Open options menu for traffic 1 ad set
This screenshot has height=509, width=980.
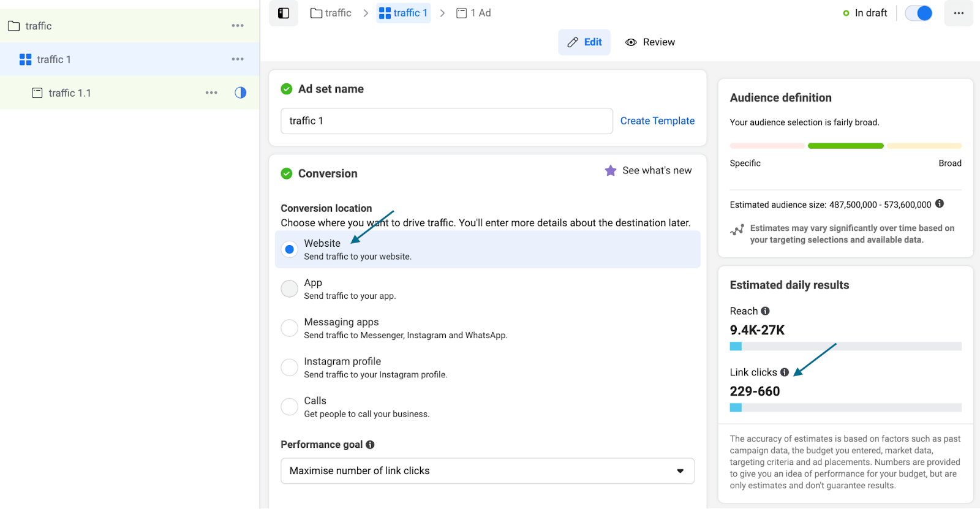click(x=238, y=59)
